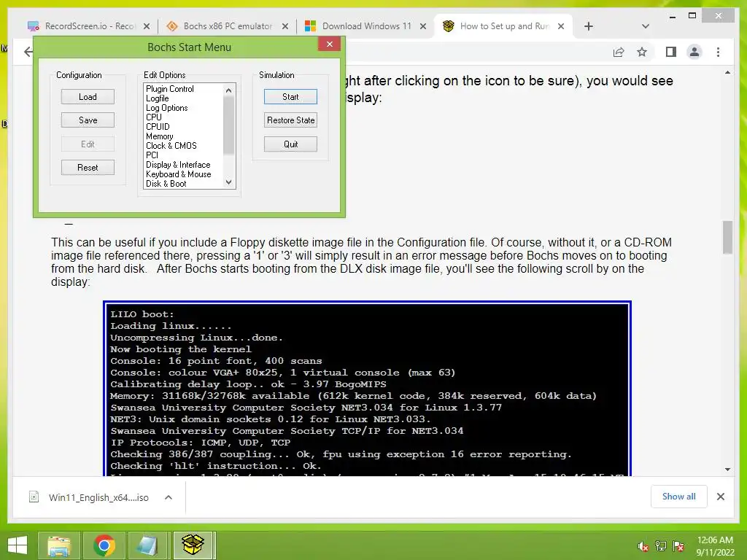Screen dimensions: 747x560
Task: Click the muted volume tray icon
Action: (643, 546)
